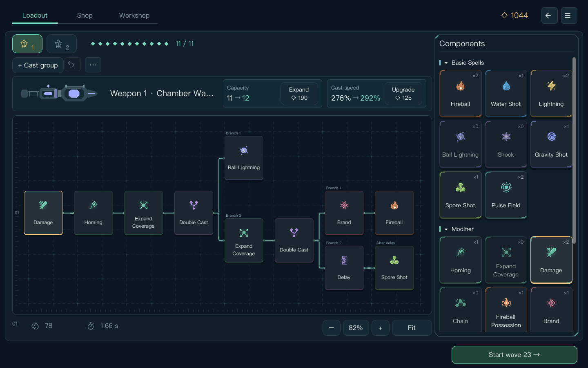Image resolution: width=588 pixels, height=368 pixels.
Task: Select the Delay node in the graph
Action: tap(344, 268)
